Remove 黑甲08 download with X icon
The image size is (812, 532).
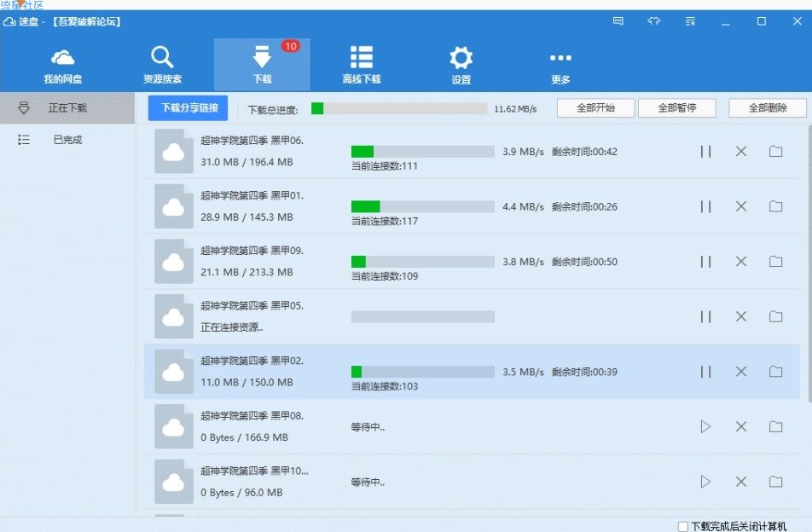(x=741, y=427)
